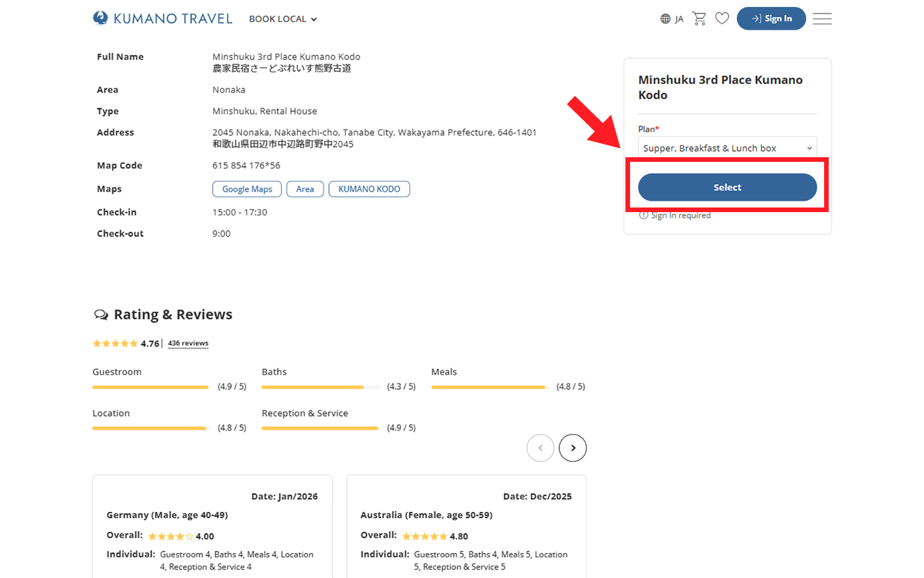Click the 436 reviews link
The height and width of the screenshot is (578, 924).
[x=188, y=343]
